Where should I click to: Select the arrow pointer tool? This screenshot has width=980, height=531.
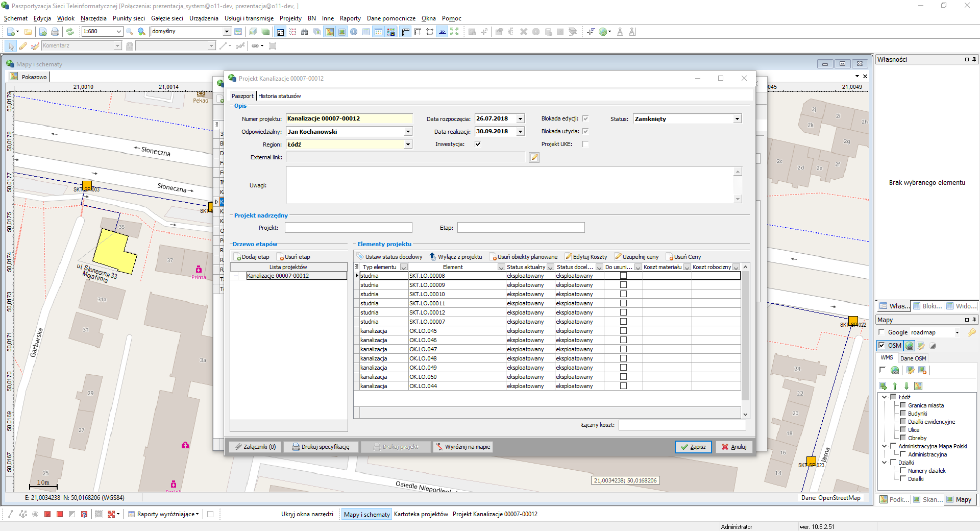coord(11,46)
